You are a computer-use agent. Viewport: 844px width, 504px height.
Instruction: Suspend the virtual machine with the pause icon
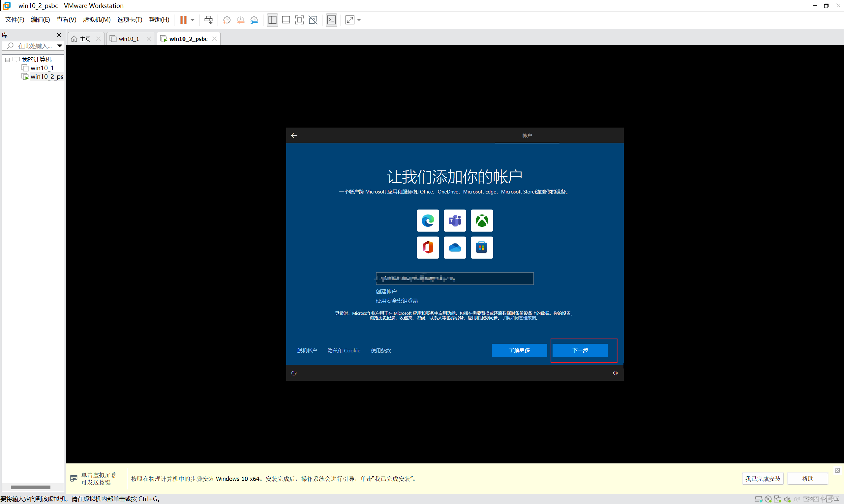point(184,20)
